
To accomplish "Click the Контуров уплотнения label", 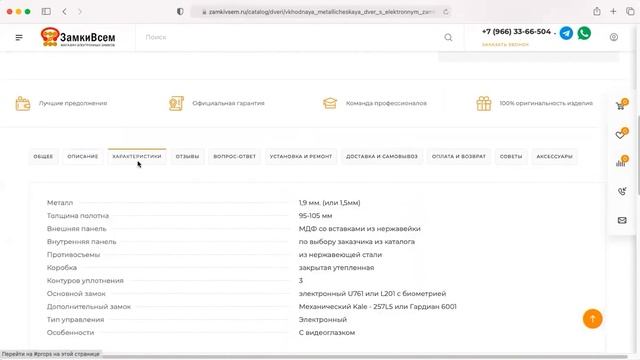I will click(x=85, y=280).
